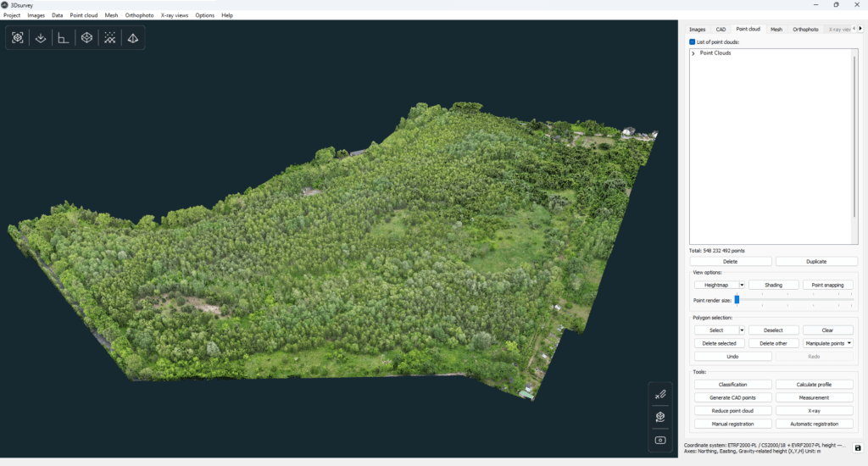This screenshot has height=466, width=868.
Task: Toggle the List of point clouds checkbox
Action: coord(692,42)
